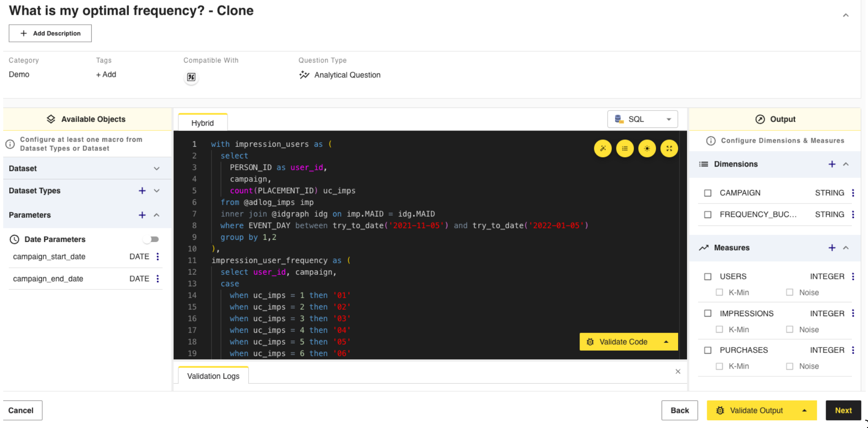Click the Demo category value
Viewport: 868px width, 428px height.
pyautogui.click(x=19, y=75)
